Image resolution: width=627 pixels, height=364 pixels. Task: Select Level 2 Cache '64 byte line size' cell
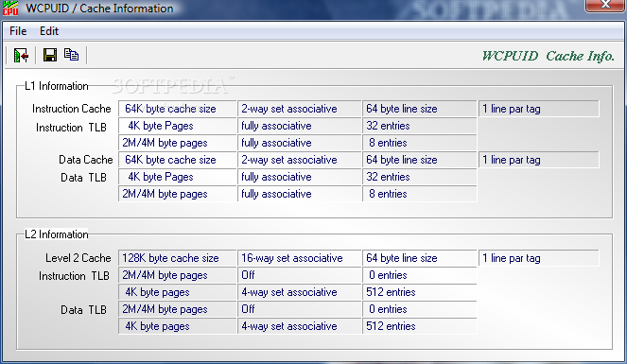tap(420, 258)
